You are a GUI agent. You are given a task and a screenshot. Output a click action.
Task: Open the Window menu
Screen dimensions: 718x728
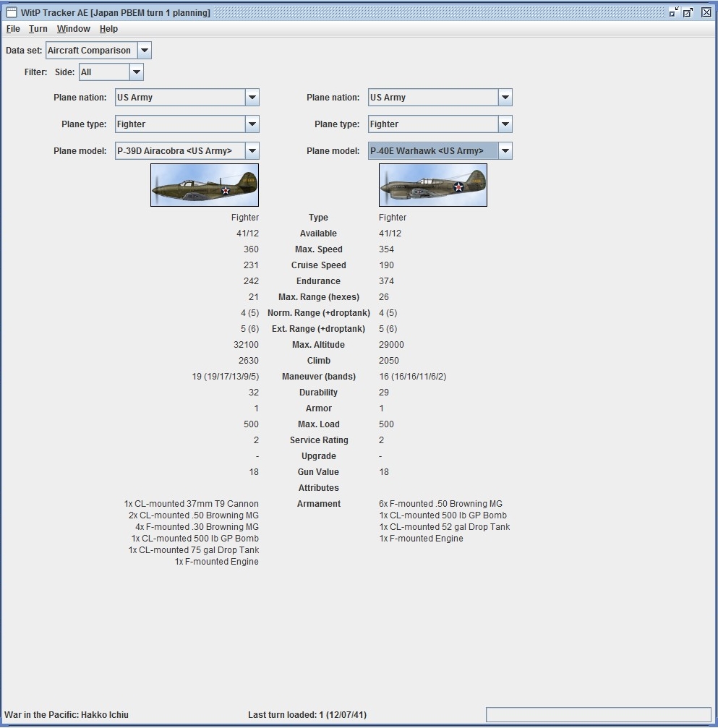[73, 29]
